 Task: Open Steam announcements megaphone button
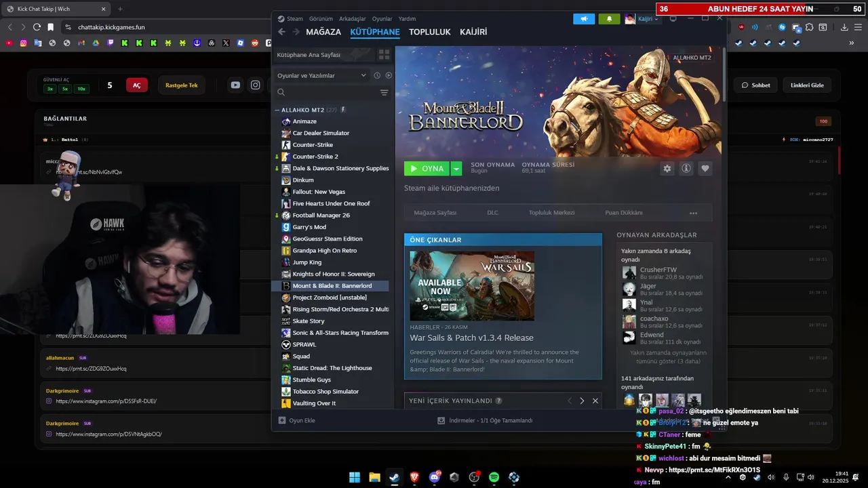tap(583, 19)
